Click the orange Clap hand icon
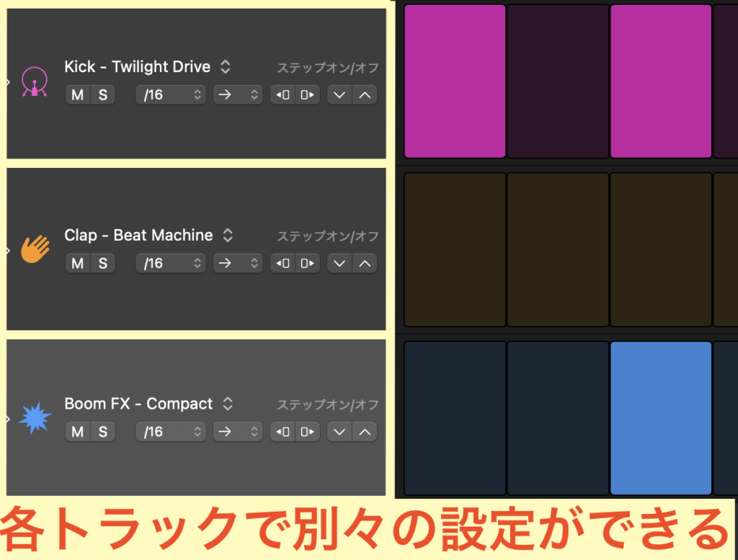Screen dimensions: 738x560 point(35,249)
